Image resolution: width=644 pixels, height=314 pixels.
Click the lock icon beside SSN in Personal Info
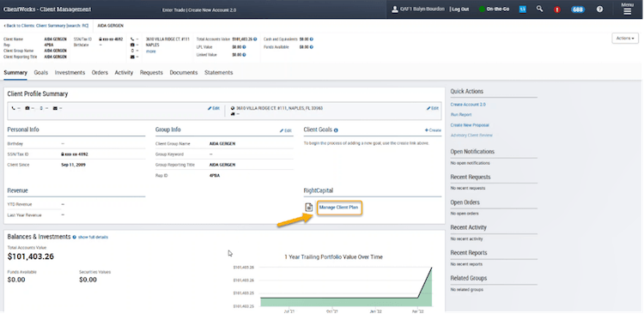point(62,154)
